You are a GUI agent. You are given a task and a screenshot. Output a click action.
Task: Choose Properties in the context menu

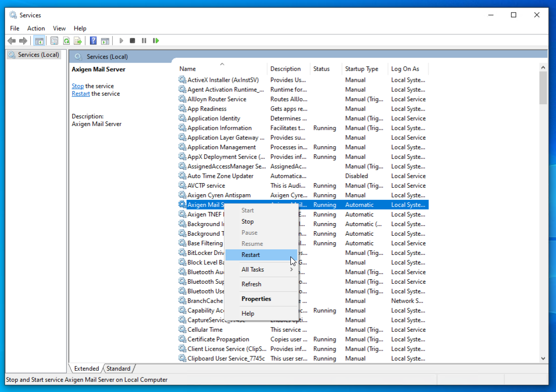click(x=261, y=299)
